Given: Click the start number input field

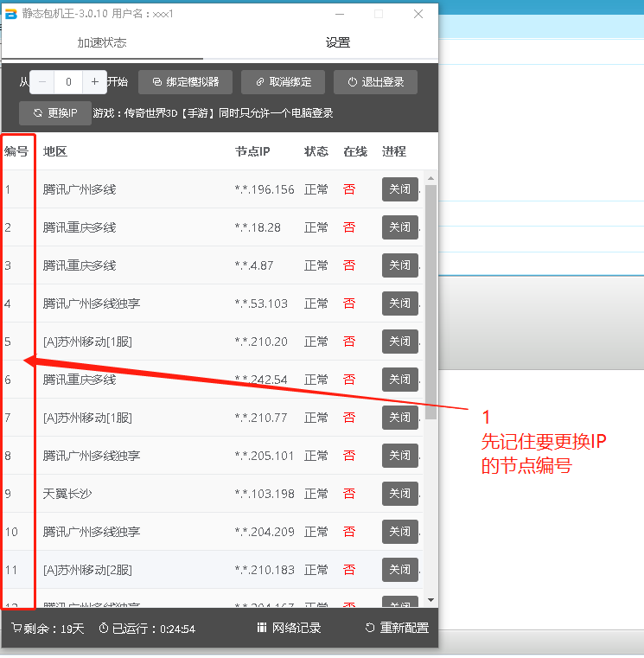Looking at the screenshot, I should coord(68,82).
